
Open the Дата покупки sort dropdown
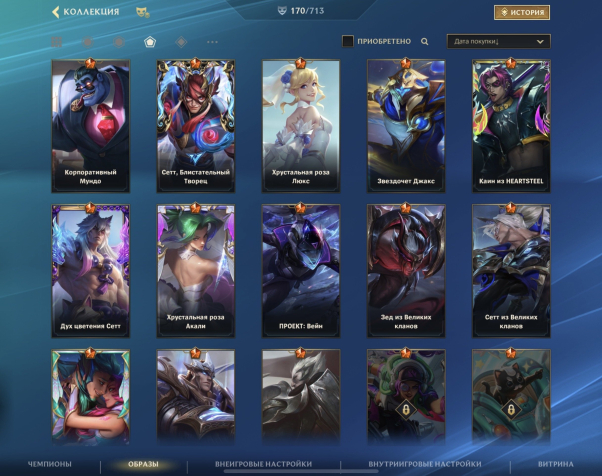pyautogui.click(x=498, y=41)
